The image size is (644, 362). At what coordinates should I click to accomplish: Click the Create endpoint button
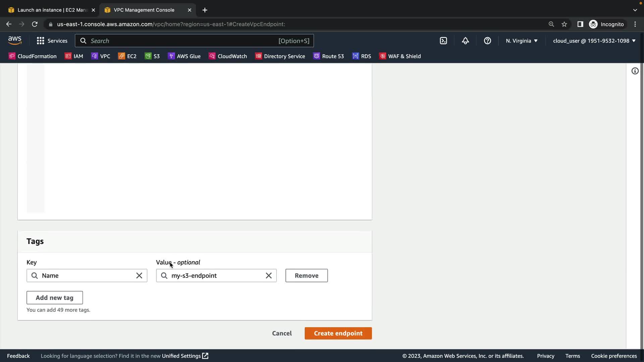click(338, 333)
